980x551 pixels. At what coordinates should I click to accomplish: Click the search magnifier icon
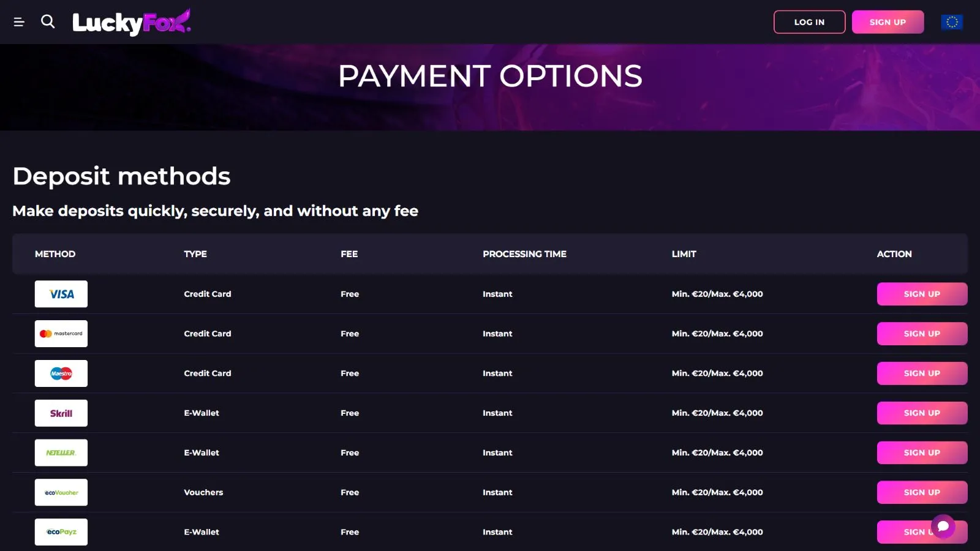[48, 22]
